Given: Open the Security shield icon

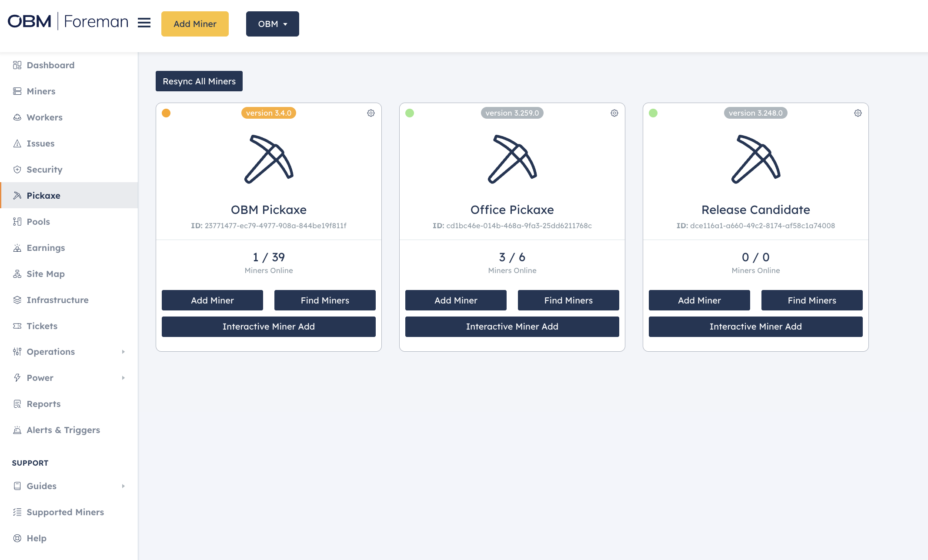Looking at the screenshot, I should (x=17, y=169).
